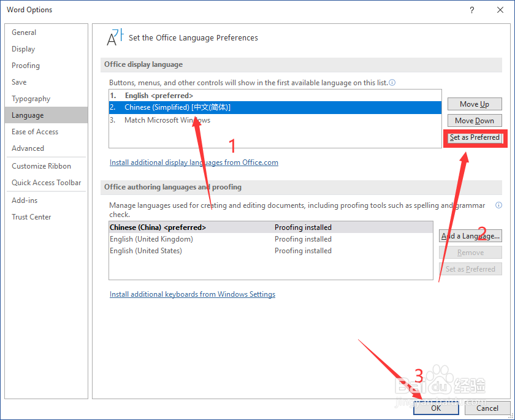
Task: Click Set as Preferred for display language
Action: click(x=475, y=137)
